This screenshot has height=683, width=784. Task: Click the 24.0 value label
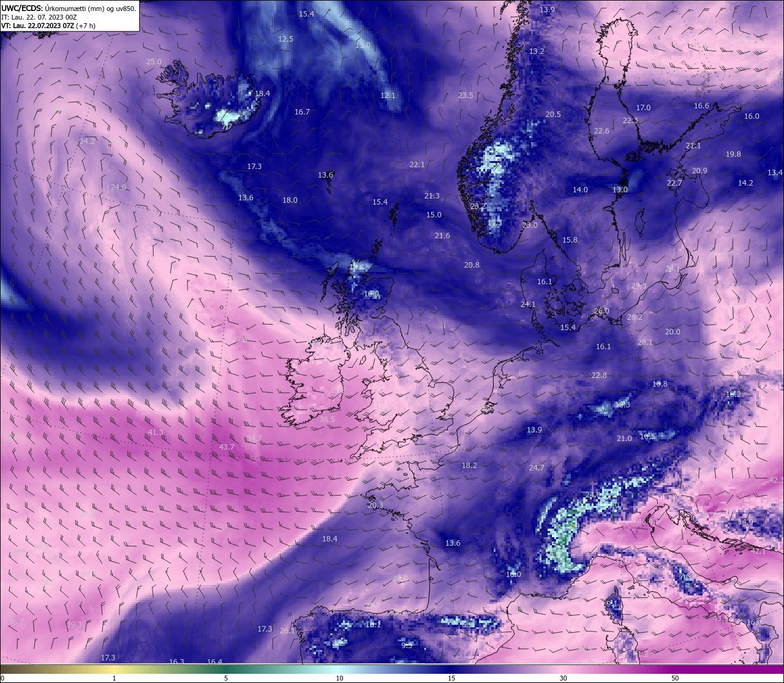(118, 187)
